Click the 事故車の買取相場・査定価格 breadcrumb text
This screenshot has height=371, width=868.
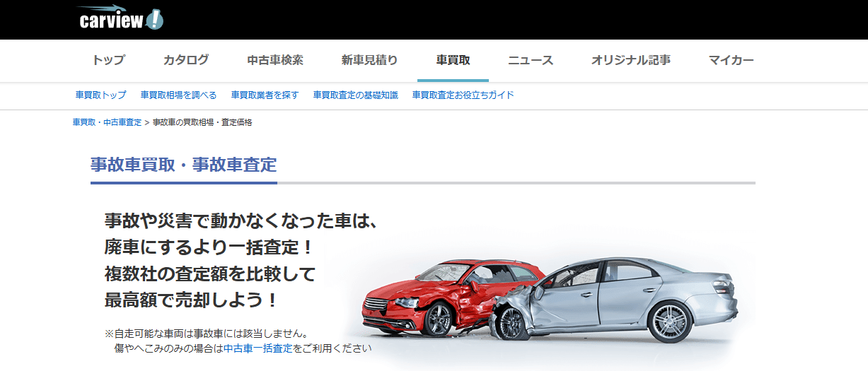(202, 122)
